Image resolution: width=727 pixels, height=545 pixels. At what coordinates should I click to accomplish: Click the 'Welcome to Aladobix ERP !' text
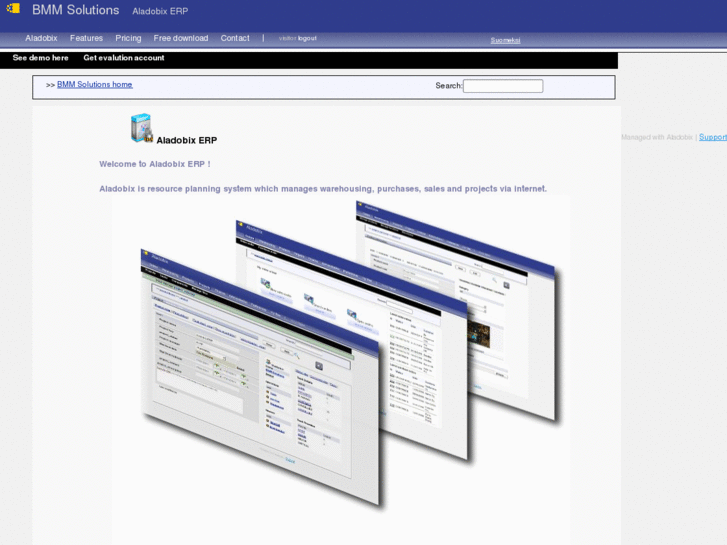(155, 164)
